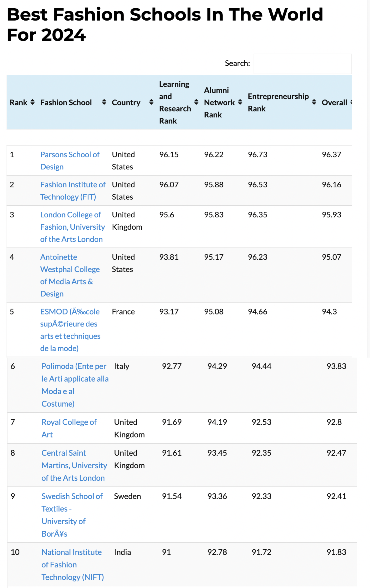Select the overall score 96.37

pos(331,155)
